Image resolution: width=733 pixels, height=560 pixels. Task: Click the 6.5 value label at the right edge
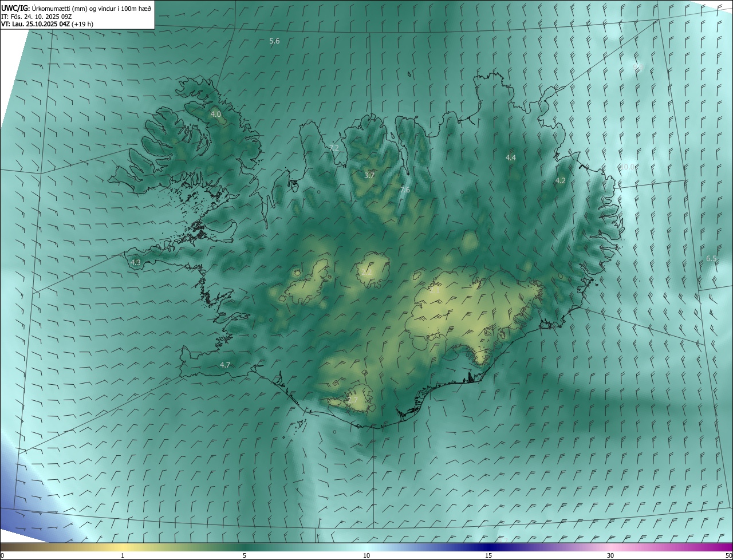pyautogui.click(x=711, y=258)
